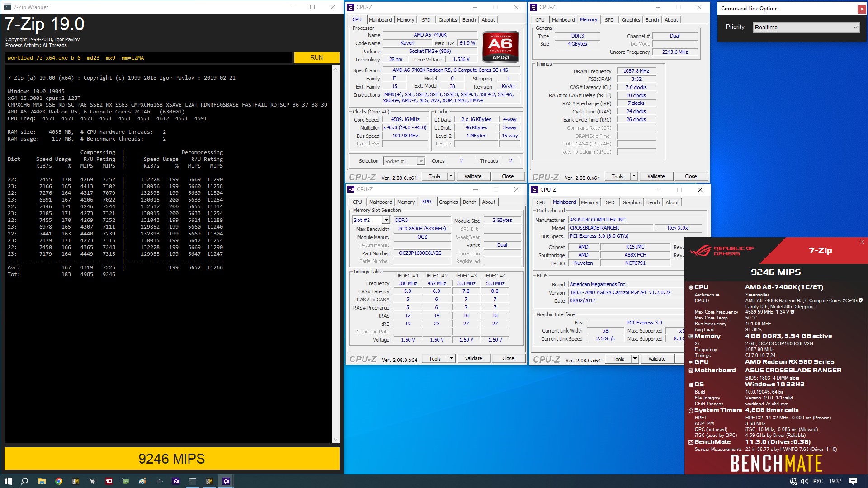
Task: Click the AMD A6 processor logo
Action: [x=500, y=47]
